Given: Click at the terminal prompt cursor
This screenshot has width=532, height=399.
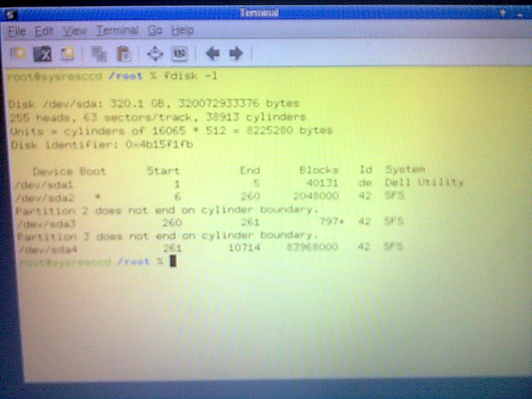Looking at the screenshot, I should [174, 261].
